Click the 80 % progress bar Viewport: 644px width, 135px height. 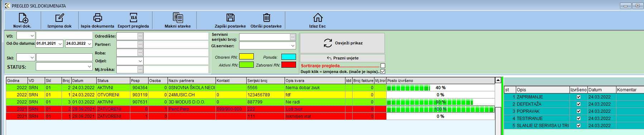(x=440, y=102)
